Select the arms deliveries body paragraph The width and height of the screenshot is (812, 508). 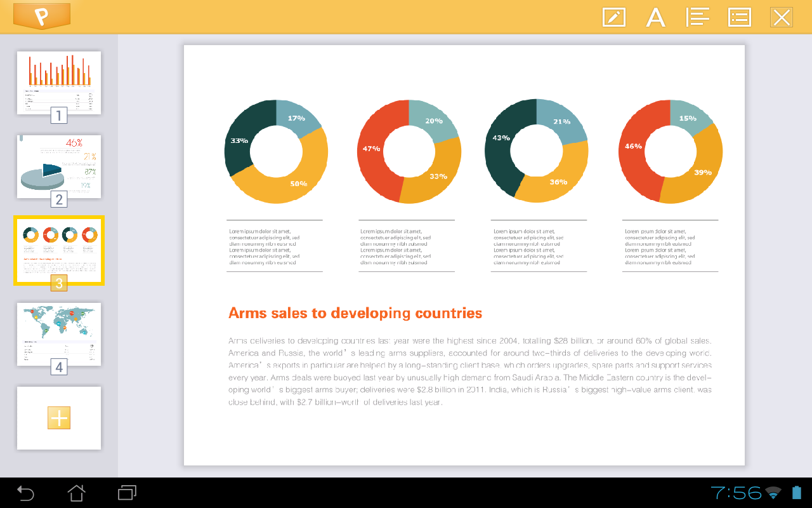coord(470,371)
